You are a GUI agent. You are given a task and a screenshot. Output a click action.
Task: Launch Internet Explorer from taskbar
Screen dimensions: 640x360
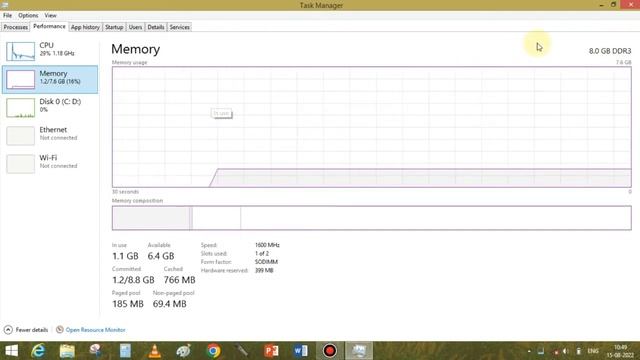(x=38, y=351)
